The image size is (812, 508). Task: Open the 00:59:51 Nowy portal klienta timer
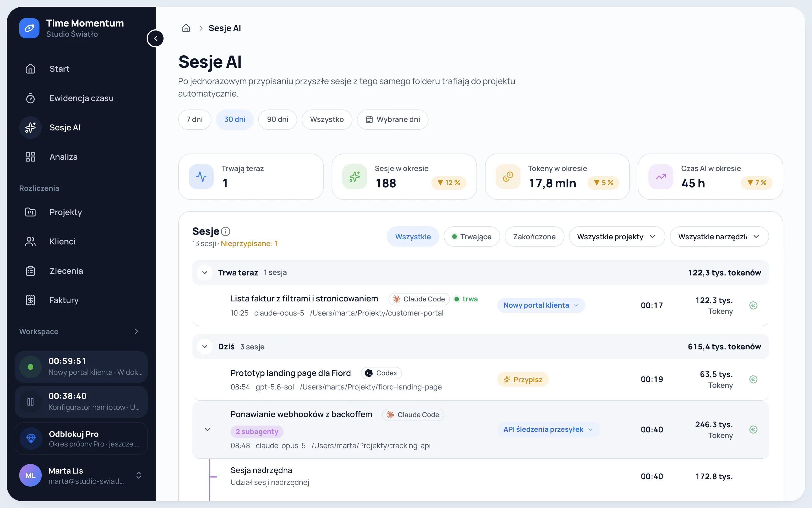point(81,367)
